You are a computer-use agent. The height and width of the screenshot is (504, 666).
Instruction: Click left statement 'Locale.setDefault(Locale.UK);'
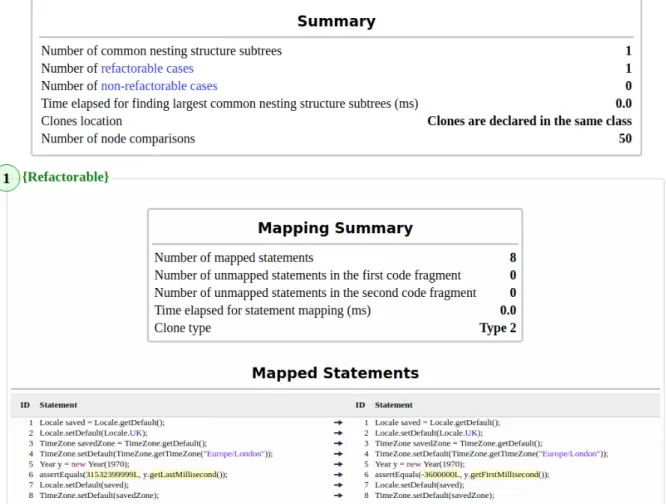[x=93, y=433]
